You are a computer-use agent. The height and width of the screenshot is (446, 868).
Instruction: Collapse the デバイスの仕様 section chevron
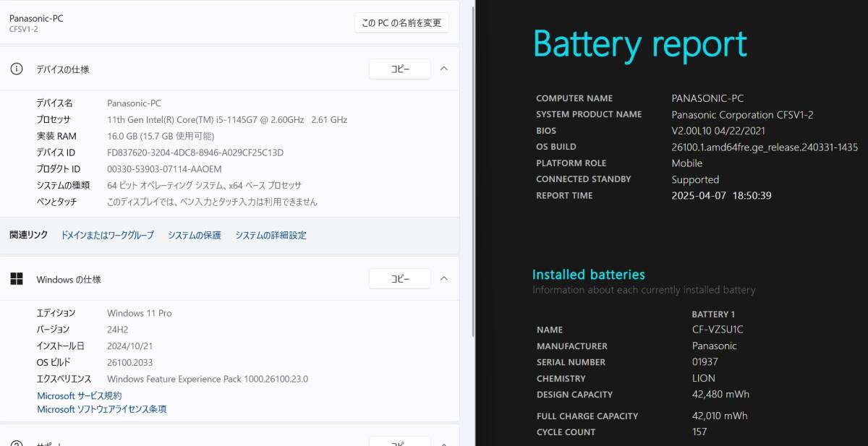click(444, 69)
